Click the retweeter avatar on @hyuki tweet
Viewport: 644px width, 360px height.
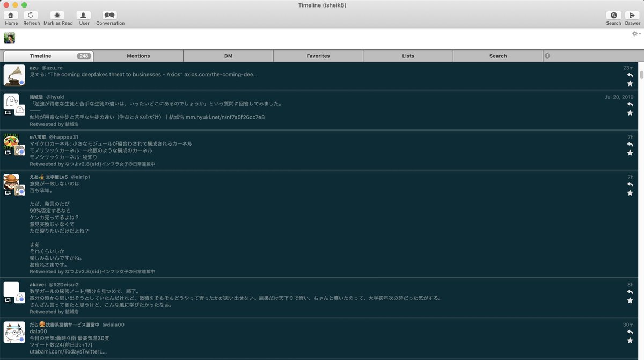click(20, 111)
